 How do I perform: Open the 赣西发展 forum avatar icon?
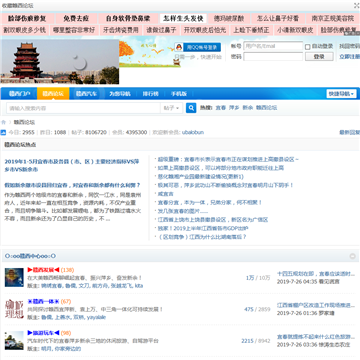[14, 277]
